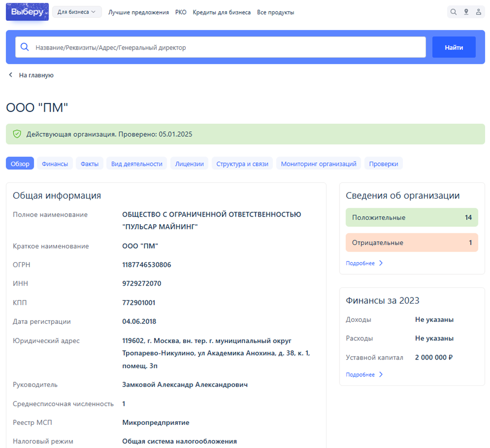Image resolution: width=490 pixels, height=448 pixels.
Task: Click the Отрицательные 1 facts row
Action: tap(412, 243)
